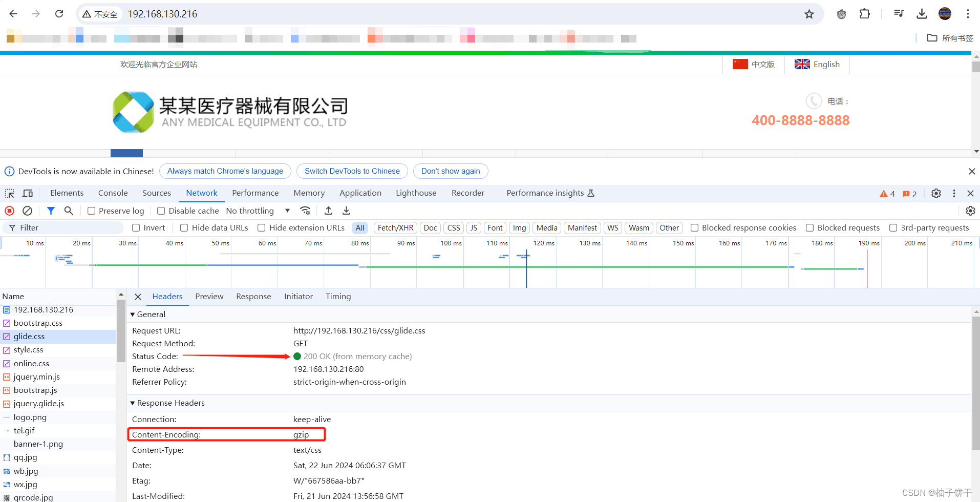Open Chrome extensions puzzle icon
Image resolution: width=980 pixels, height=502 pixels.
[864, 14]
